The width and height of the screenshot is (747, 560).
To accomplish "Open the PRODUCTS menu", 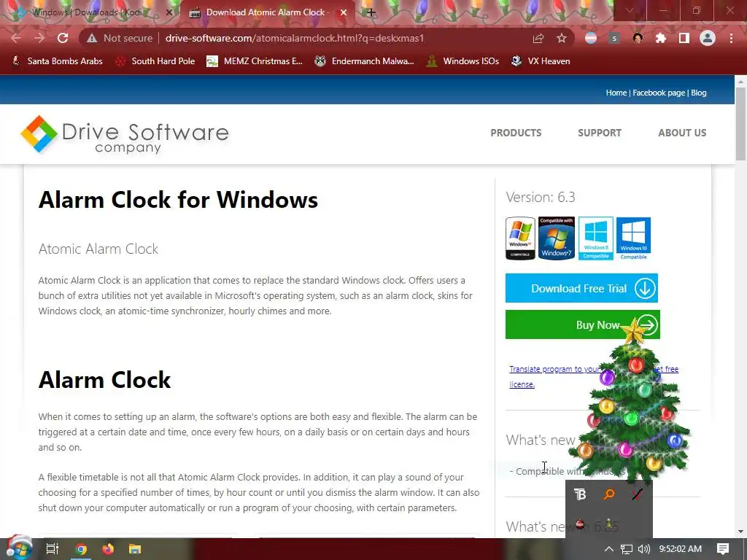I will pyautogui.click(x=516, y=133).
